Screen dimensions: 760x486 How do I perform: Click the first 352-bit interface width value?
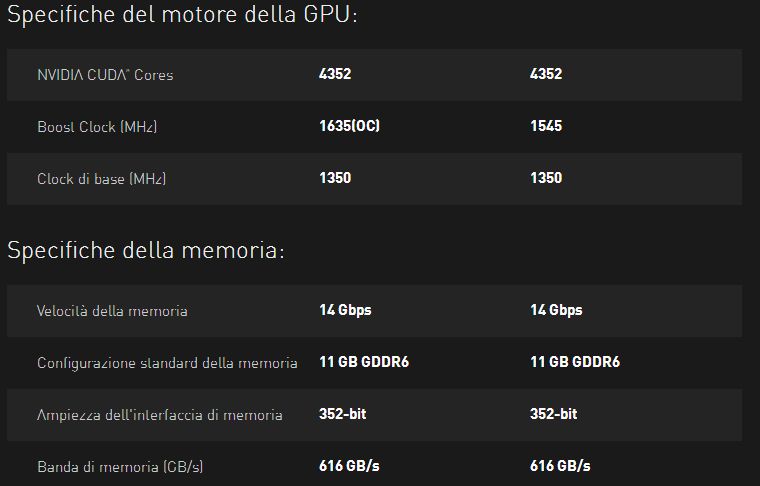[x=344, y=414]
